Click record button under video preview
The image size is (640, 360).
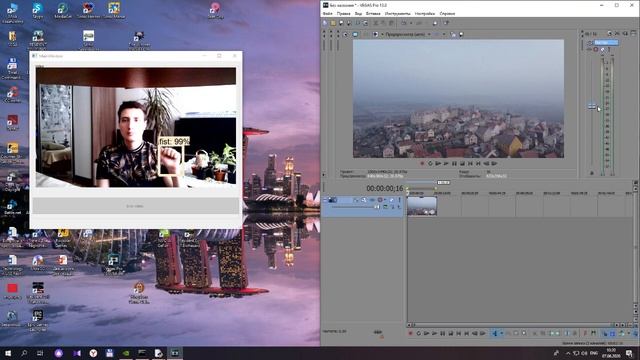coord(422,164)
